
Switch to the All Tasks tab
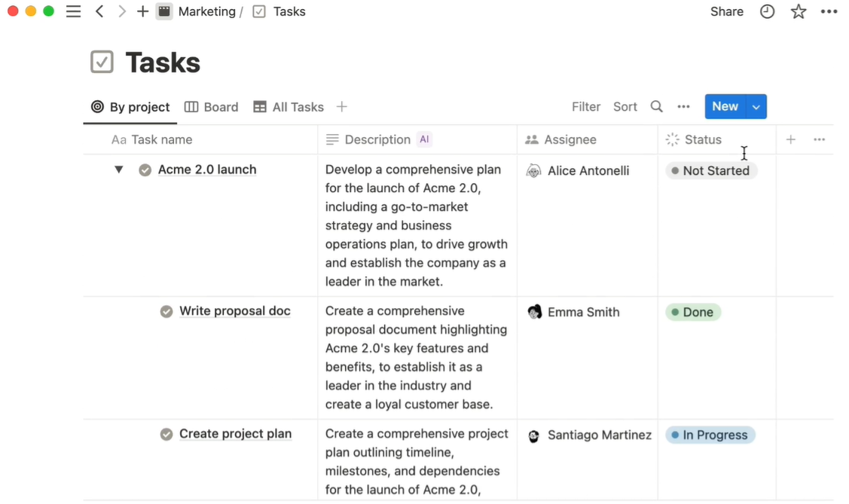pyautogui.click(x=289, y=107)
